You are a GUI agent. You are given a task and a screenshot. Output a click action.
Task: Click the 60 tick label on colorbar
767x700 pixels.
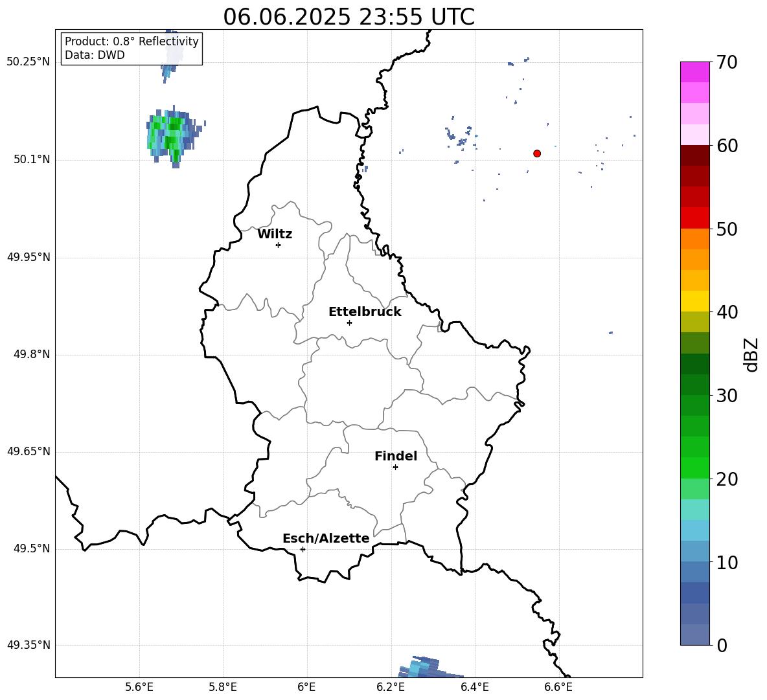pyautogui.click(x=726, y=146)
